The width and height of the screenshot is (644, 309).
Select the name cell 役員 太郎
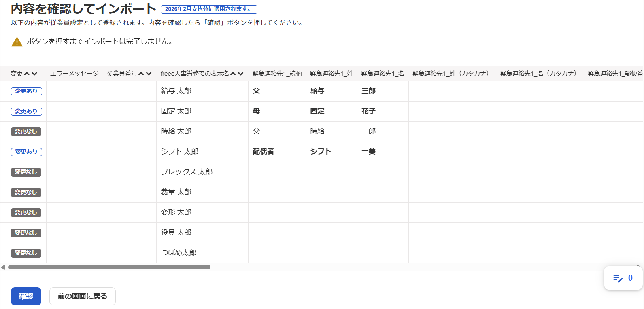(202, 233)
